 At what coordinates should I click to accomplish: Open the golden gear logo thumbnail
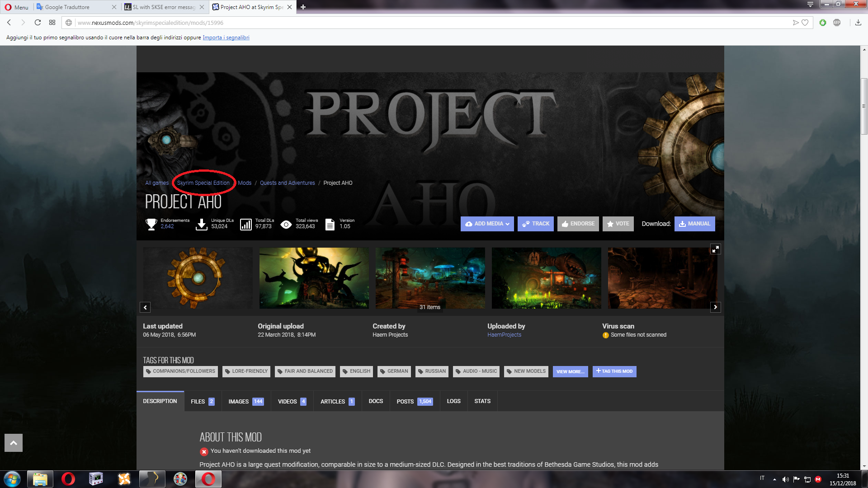(x=198, y=278)
